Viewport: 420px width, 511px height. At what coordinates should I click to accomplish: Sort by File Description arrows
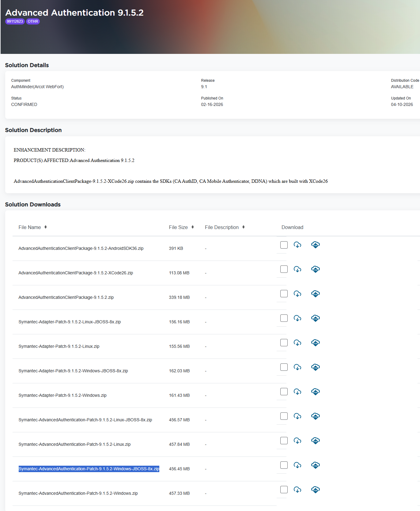pyautogui.click(x=244, y=227)
